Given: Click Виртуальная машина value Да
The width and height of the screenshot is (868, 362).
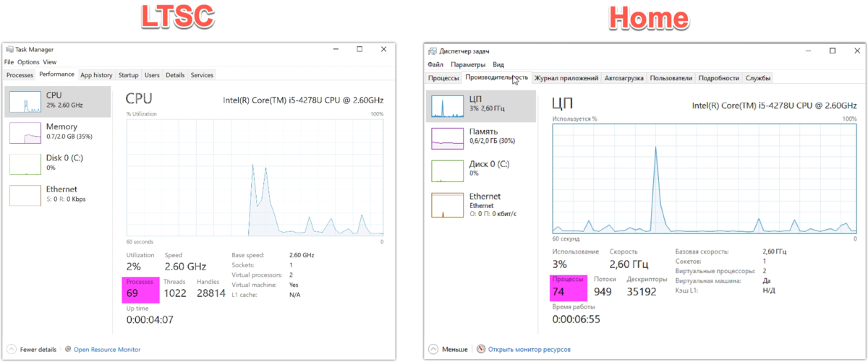Looking at the screenshot, I should pos(766,280).
